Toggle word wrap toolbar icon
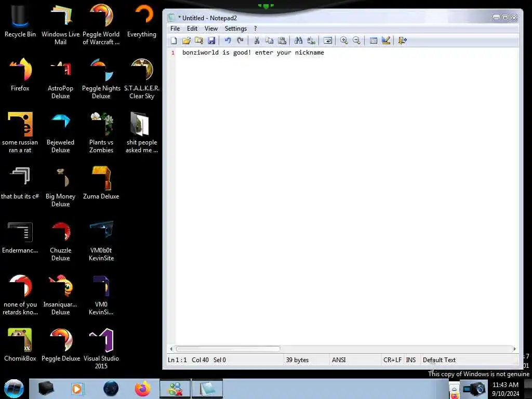This screenshot has width=532, height=399. (x=328, y=41)
